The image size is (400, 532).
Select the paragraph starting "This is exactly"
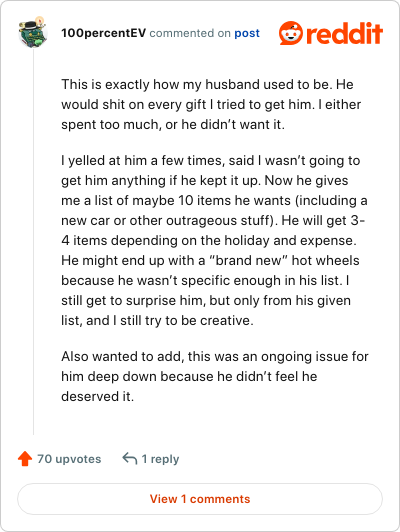[x=211, y=104]
